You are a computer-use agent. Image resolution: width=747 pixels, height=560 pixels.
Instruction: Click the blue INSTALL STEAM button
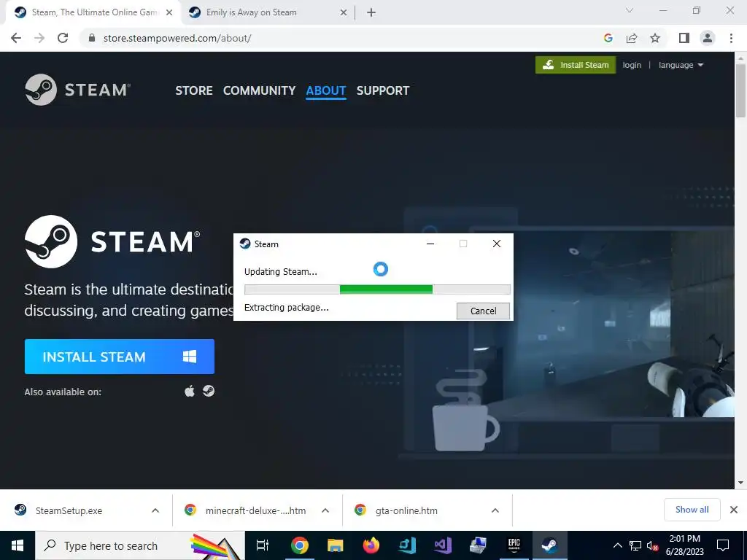click(x=120, y=357)
